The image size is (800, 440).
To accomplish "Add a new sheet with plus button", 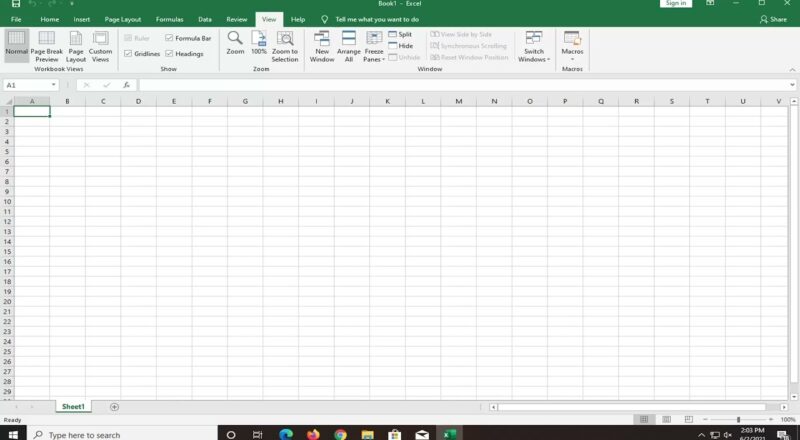I will [114, 407].
